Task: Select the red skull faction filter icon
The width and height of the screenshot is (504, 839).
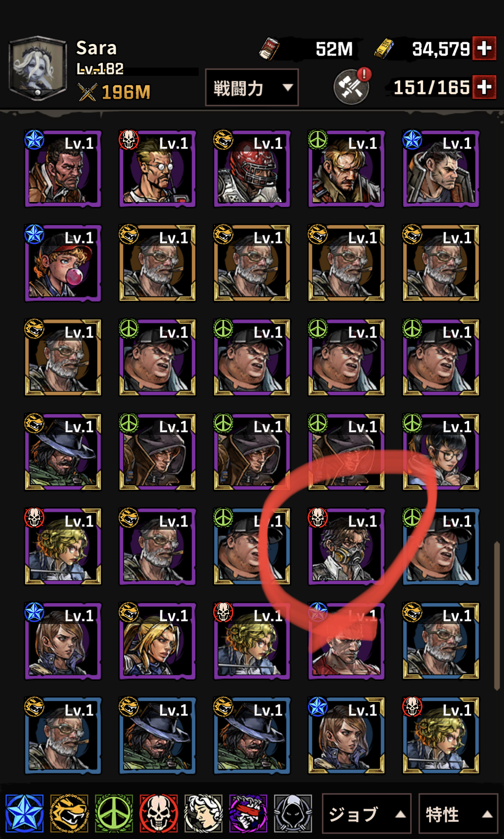Action: (159, 813)
